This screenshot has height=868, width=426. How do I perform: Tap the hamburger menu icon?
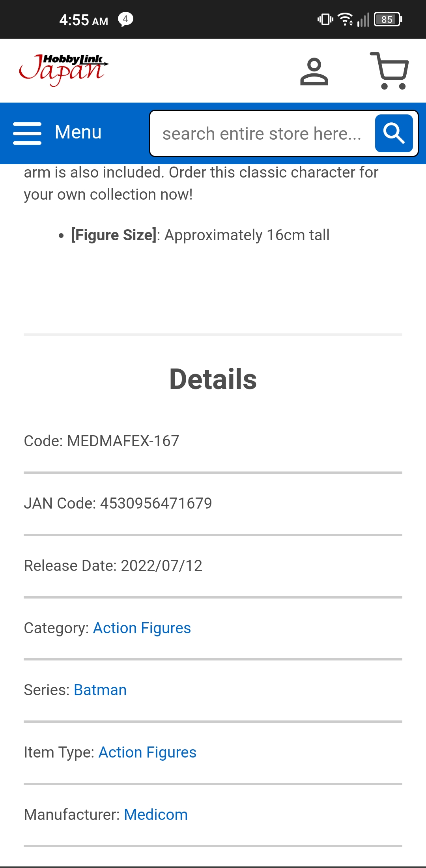coord(27,133)
